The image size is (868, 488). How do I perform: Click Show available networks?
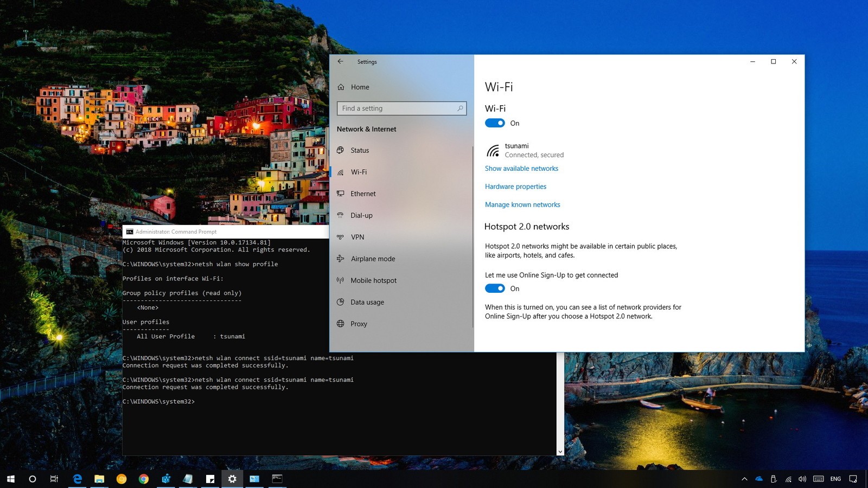(521, 168)
